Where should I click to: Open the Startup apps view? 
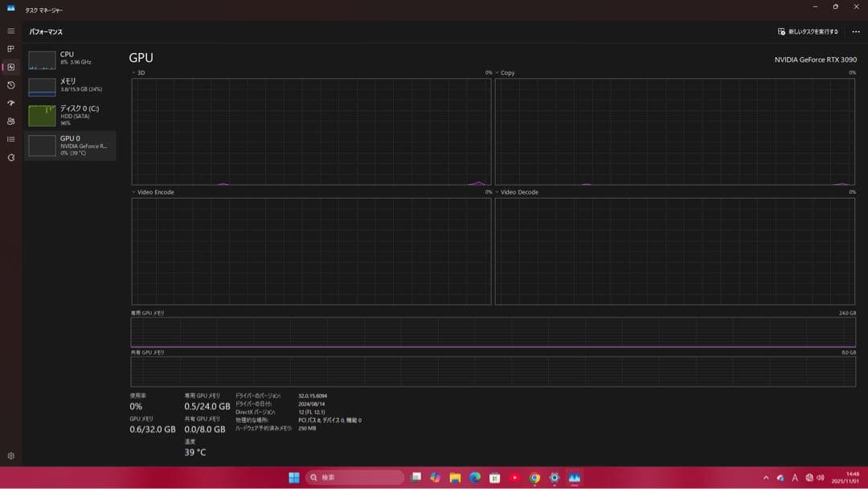(x=10, y=102)
